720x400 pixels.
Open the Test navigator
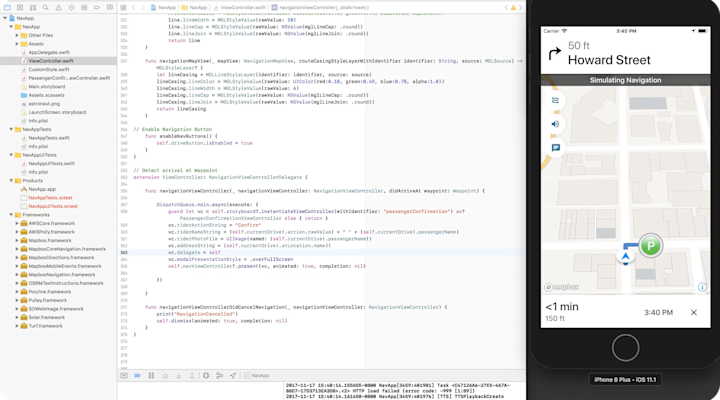click(x=71, y=7)
